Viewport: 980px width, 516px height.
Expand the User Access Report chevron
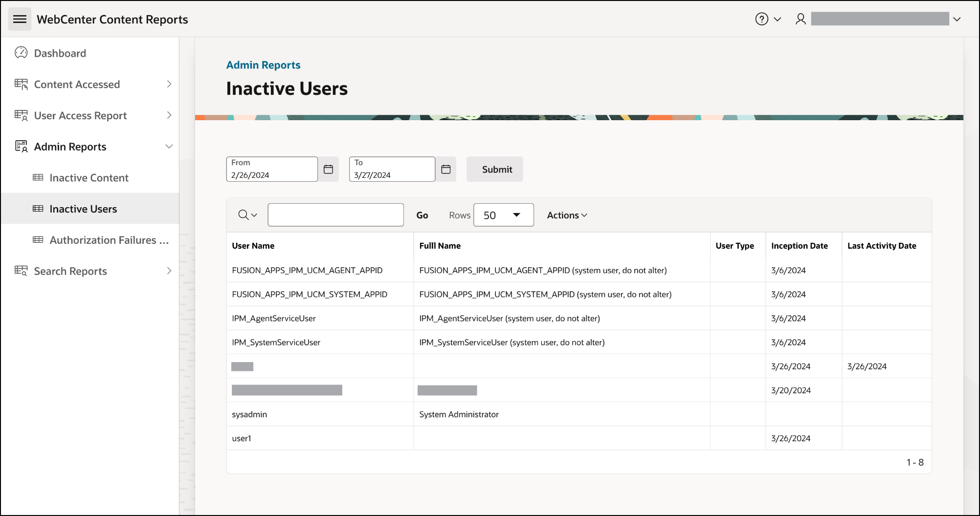(169, 115)
